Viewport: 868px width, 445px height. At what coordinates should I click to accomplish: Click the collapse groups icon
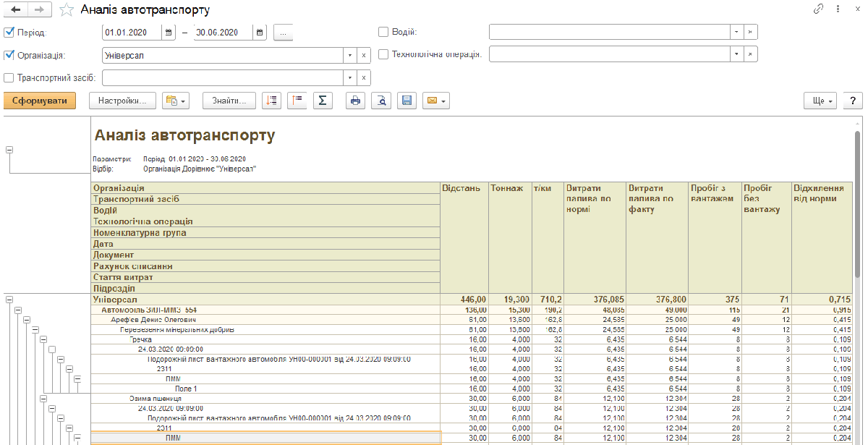297,101
